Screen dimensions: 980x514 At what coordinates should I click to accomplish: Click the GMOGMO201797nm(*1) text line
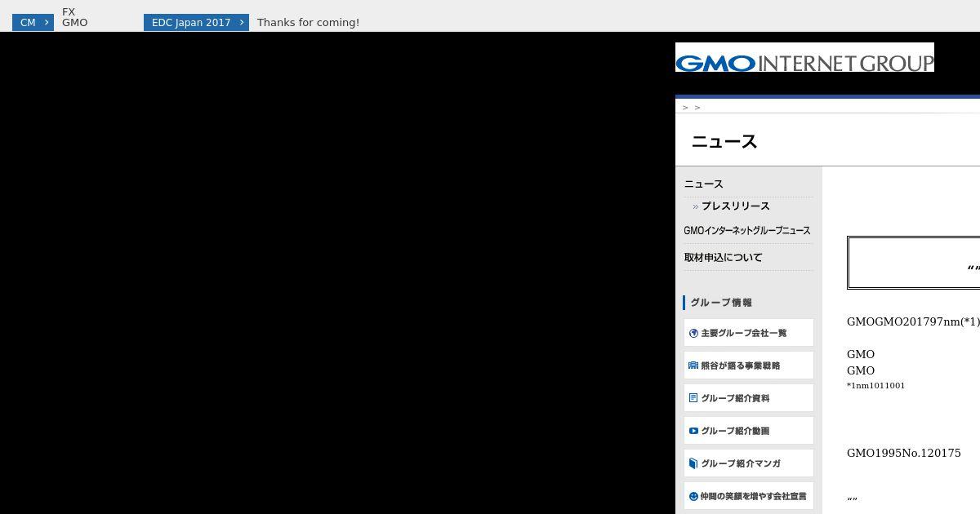point(913,321)
